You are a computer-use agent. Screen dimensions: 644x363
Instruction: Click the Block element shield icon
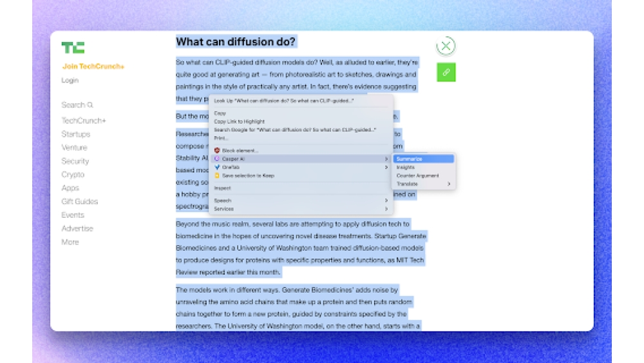point(217,150)
